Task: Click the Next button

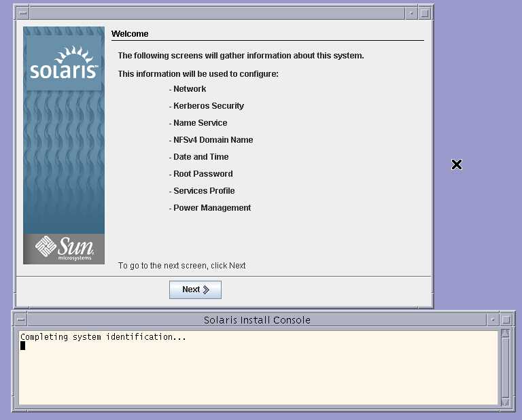Action: [195, 290]
